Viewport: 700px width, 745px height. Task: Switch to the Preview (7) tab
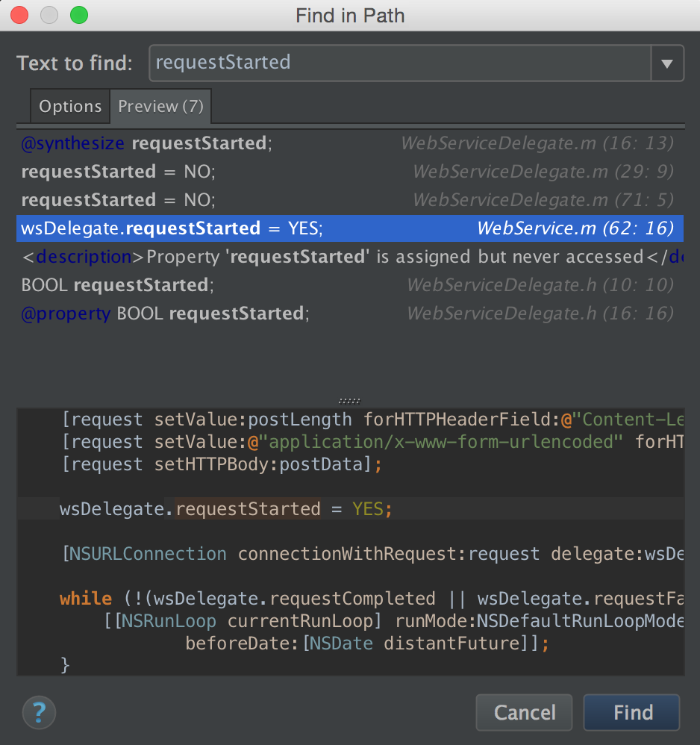pos(160,106)
